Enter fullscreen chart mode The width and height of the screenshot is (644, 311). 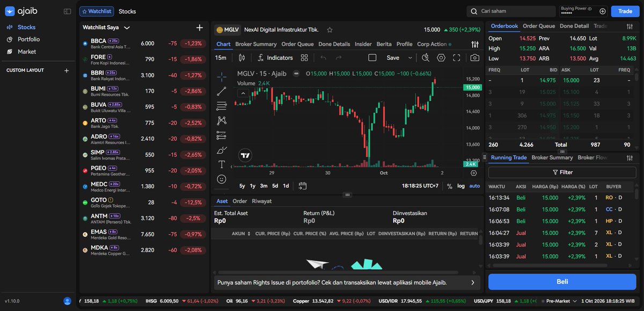[x=457, y=57]
